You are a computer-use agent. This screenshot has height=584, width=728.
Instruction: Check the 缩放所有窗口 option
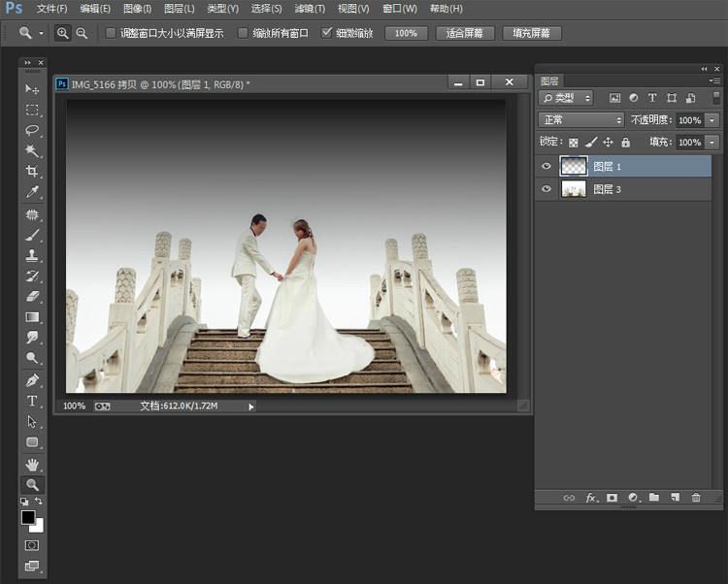[244, 33]
